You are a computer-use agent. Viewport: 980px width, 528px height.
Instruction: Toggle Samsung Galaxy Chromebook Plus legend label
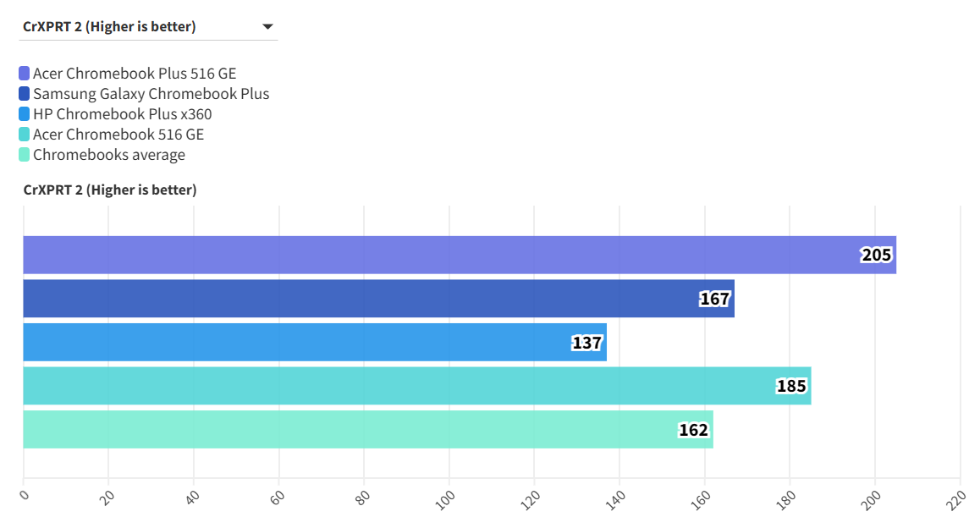tap(151, 94)
